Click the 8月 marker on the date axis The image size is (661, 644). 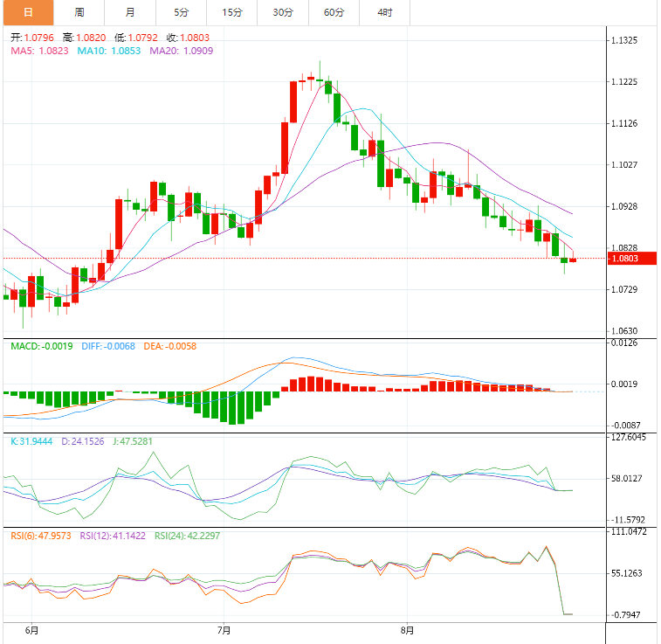(x=407, y=629)
